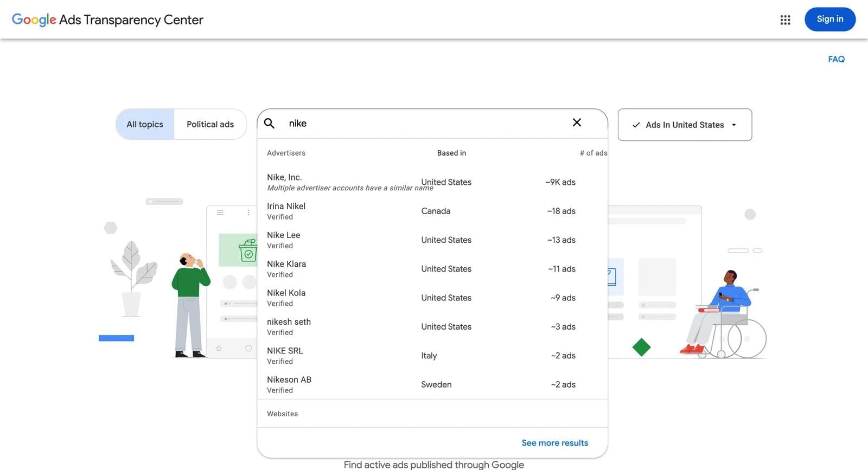Click the ~9K ads count
This screenshot has width=868, height=470.
coord(560,182)
